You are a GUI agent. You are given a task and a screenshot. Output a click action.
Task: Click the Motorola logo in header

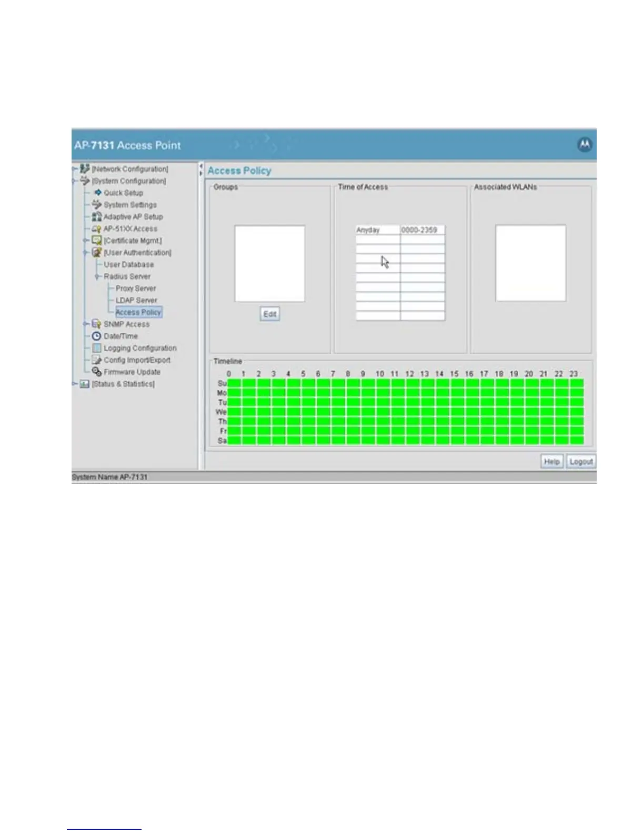[584, 145]
